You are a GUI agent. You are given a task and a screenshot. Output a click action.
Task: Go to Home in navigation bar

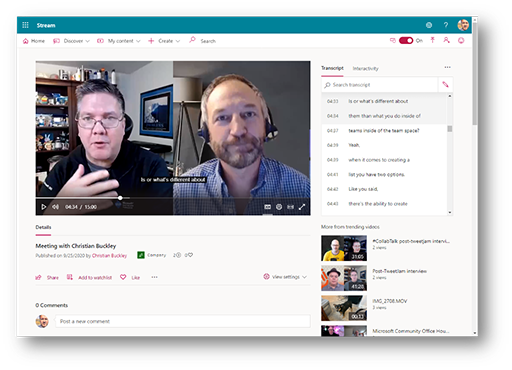34,41
